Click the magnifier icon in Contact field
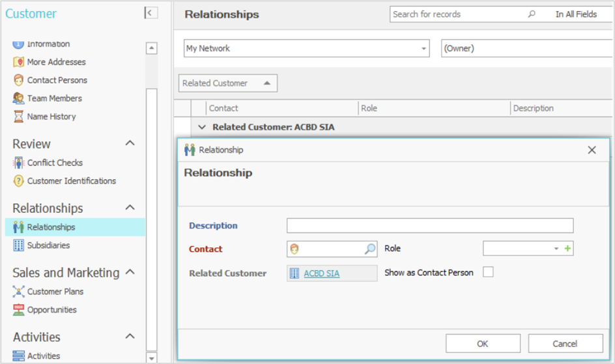The width and height of the screenshot is (615, 364). click(x=369, y=249)
